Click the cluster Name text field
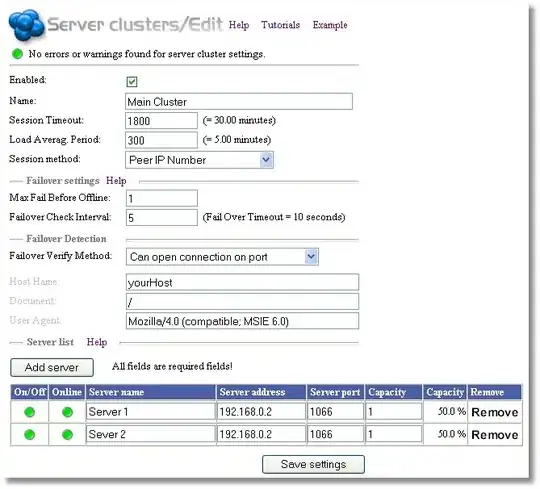 coord(239,102)
